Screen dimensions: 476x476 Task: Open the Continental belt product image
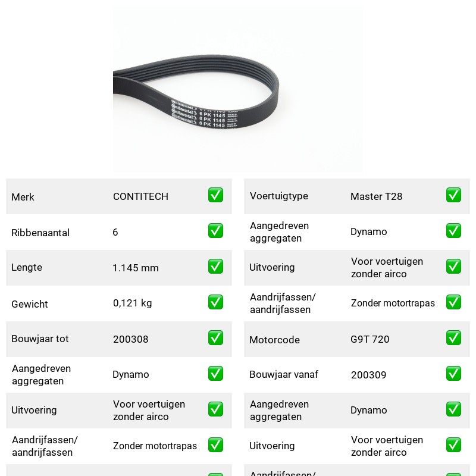(x=237, y=89)
